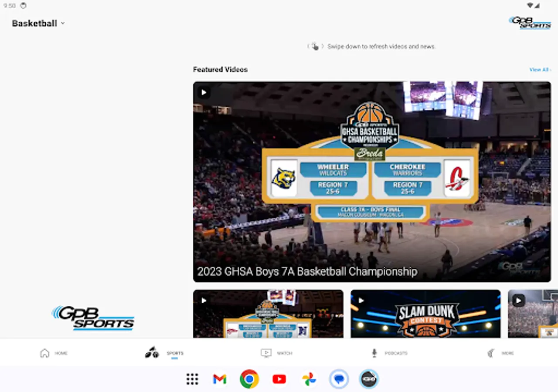Screen dimensions: 558x392
Task: Open Google Photos from the taskbar
Action: tap(309, 379)
